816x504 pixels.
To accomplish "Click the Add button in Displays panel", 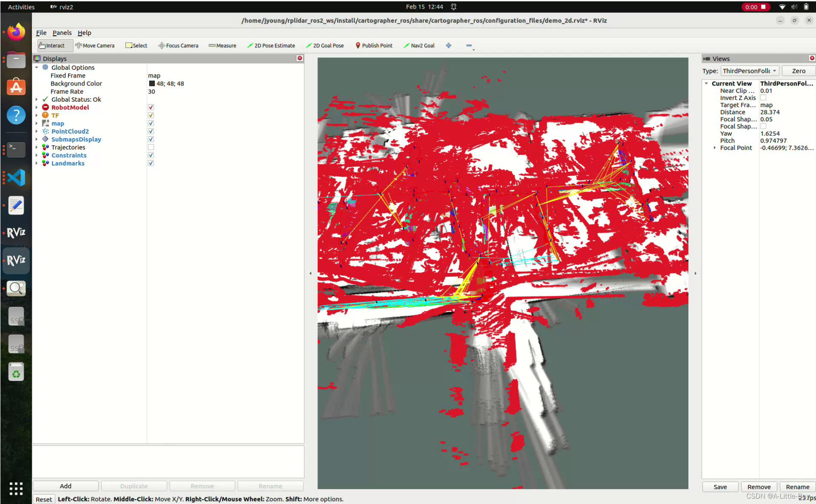I will click(x=65, y=485).
